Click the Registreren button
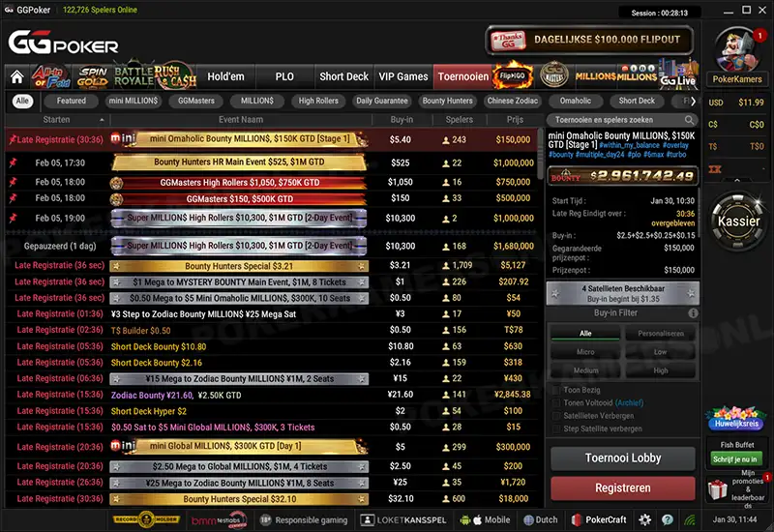 pyautogui.click(x=622, y=488)
